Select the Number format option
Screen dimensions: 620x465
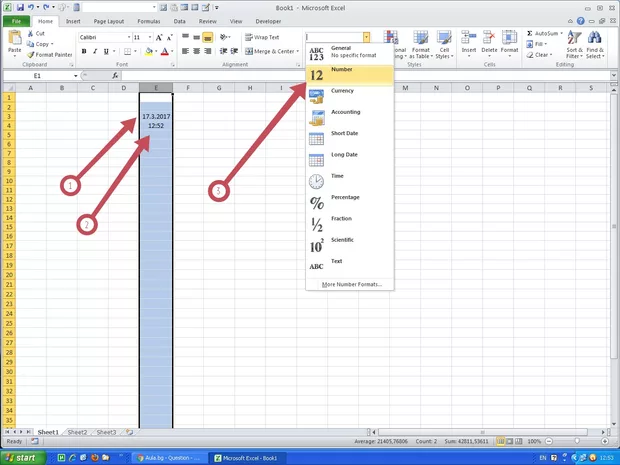pos(350,76)
